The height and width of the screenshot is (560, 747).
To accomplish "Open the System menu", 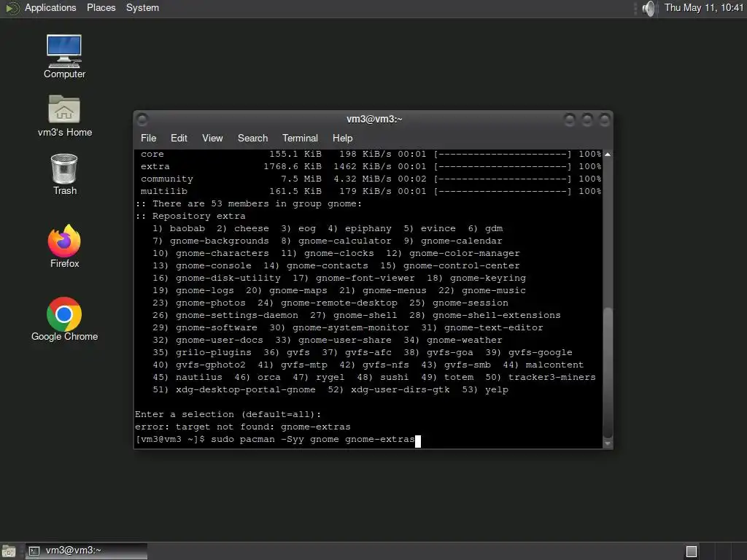I will pyautogui.click(x=142, y=7).
